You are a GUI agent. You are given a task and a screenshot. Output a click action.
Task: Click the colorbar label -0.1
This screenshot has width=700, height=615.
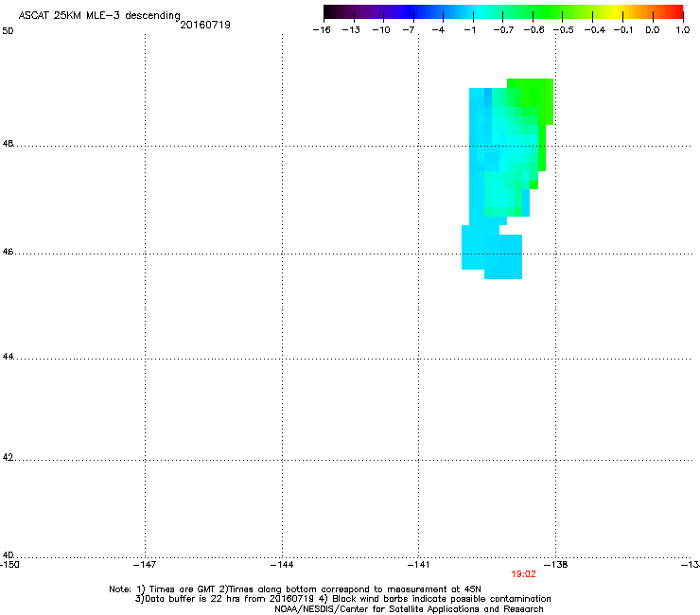tap(623, 30)
